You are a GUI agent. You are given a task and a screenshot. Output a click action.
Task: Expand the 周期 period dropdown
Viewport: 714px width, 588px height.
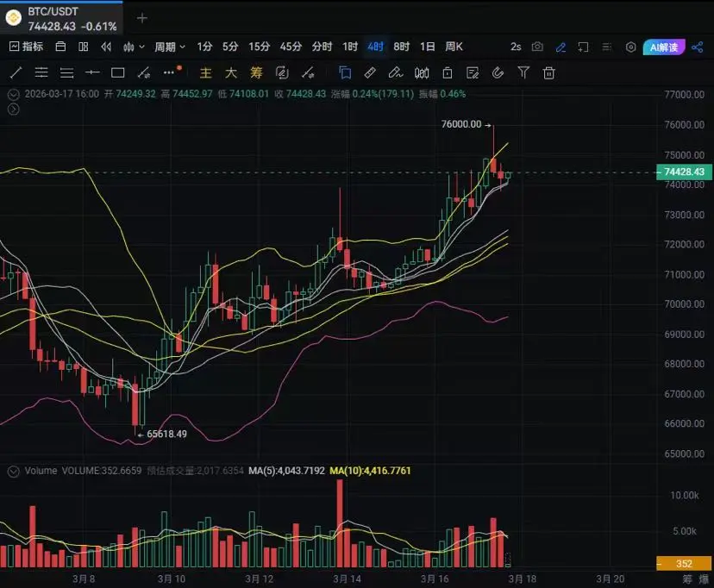click(x=169, y=47)
